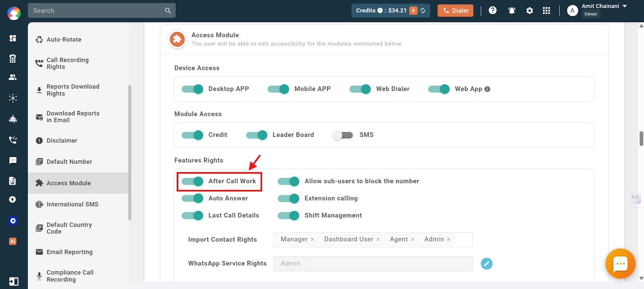This screenshot has width=644, height=289.
Task: Toggle Allow sub-users to block the number
Action: point(289,182)
